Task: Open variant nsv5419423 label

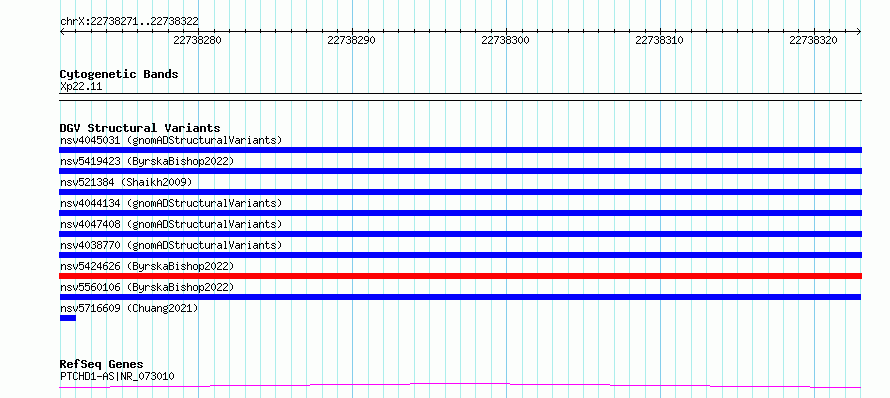Action: [147, 161]
